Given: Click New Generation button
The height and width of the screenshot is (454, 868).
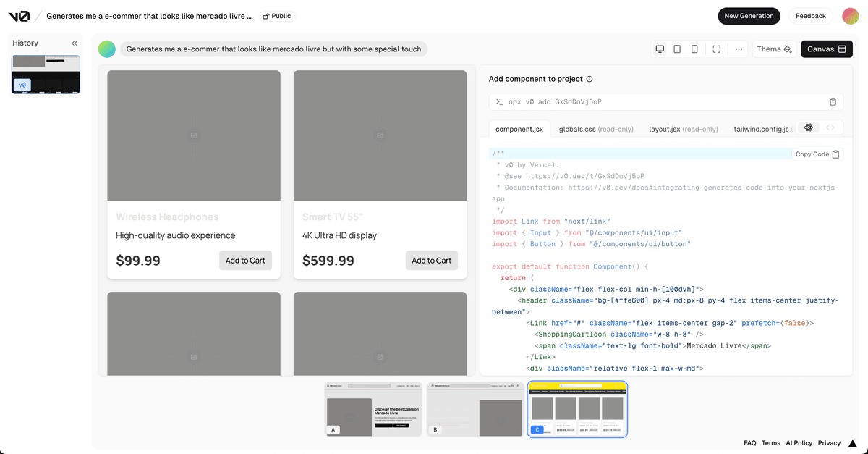Looking at the screenshot, I should (x=749, y=16).
